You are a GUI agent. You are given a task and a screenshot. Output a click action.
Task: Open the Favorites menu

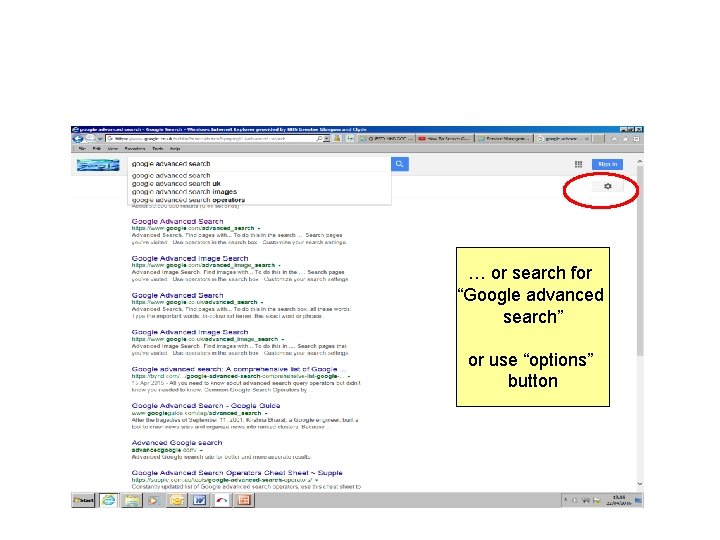(x=135, y=149)
